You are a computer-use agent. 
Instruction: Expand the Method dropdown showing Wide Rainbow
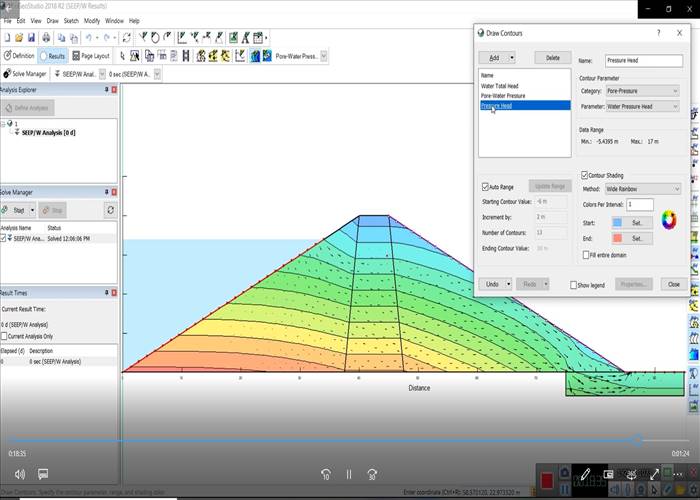[x=642, y=189]
